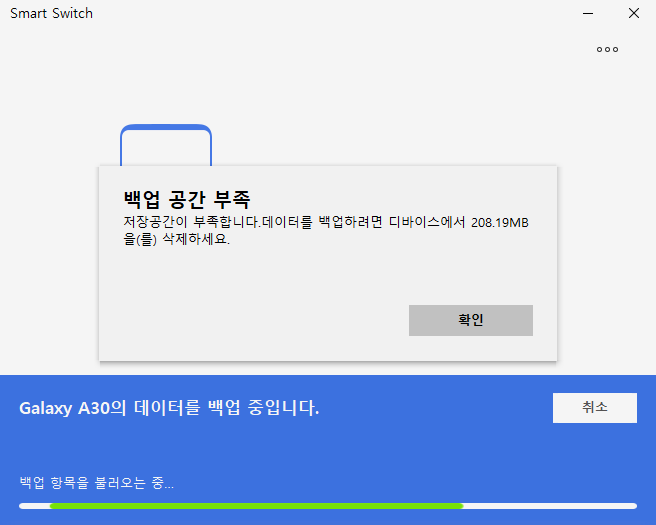Screen dimensions: 656x525
Task: Click the Galaxy A30 backup status text
Action: 169,408
